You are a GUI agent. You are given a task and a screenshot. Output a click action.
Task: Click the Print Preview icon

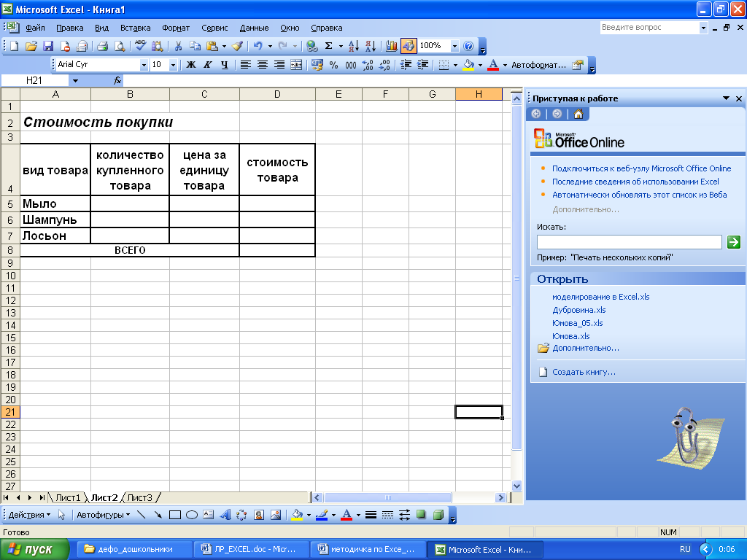[119, 46]
